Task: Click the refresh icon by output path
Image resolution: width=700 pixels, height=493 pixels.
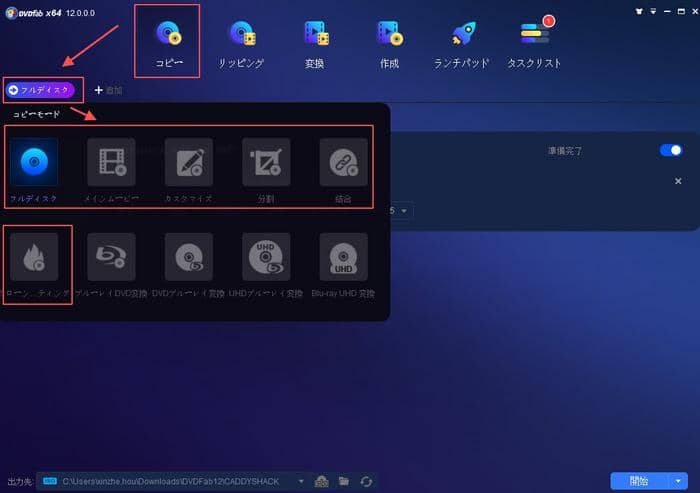Action: click(x=366, y=481)
